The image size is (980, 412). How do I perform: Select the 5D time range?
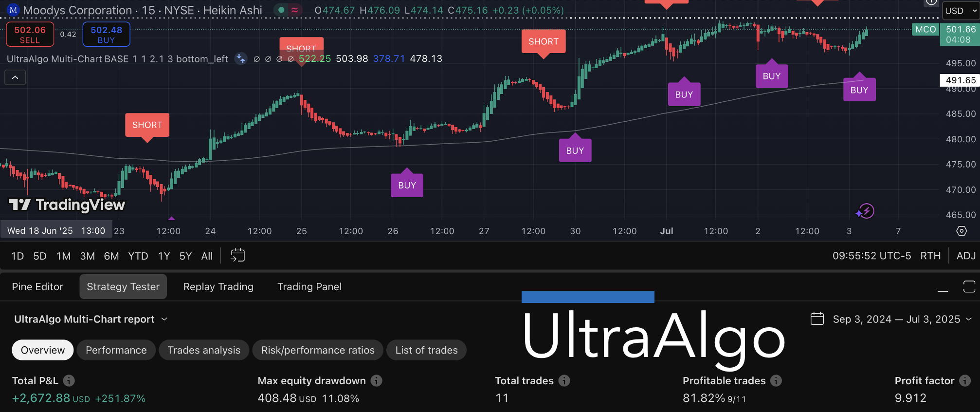pyautogui.click(x=40, y=256)
